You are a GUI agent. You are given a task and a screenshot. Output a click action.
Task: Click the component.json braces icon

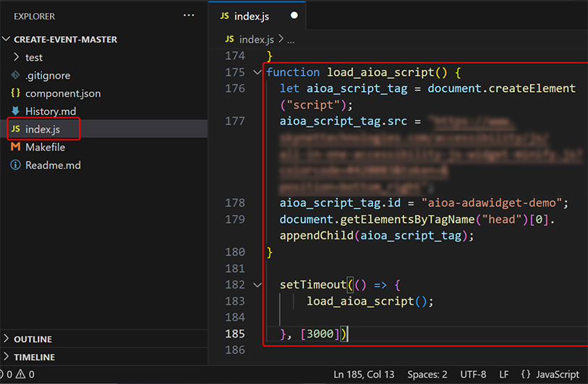[x=15, y=93]
